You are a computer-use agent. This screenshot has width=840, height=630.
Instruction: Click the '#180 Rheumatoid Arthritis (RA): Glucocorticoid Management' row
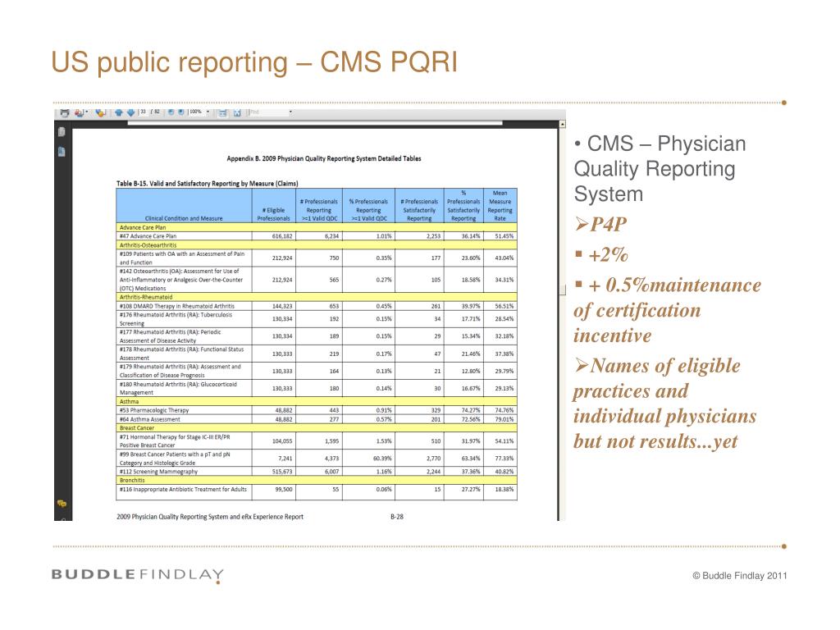(317, 388)
